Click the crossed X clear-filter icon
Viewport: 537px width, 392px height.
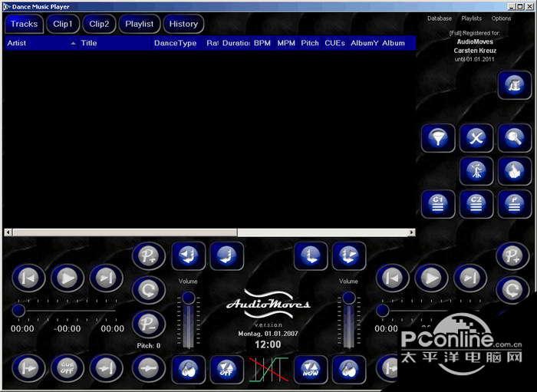476,138
